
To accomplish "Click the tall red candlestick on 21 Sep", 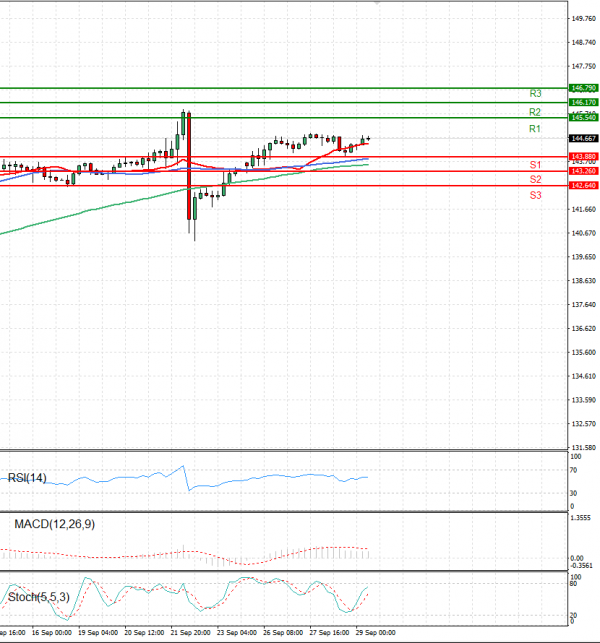I will pos(189,166).
